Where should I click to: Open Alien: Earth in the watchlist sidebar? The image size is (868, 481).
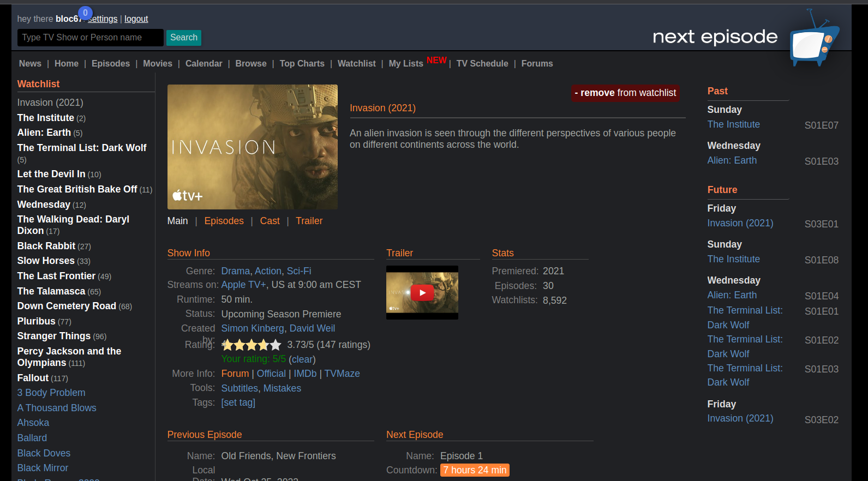click(x=44, y=133)
